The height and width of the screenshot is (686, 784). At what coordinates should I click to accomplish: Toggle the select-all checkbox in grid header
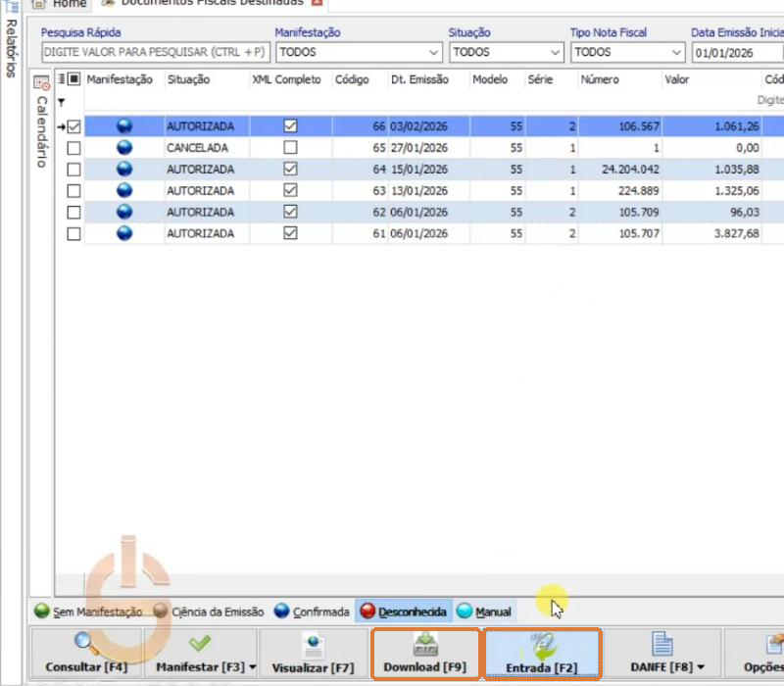tap(74, 79)
